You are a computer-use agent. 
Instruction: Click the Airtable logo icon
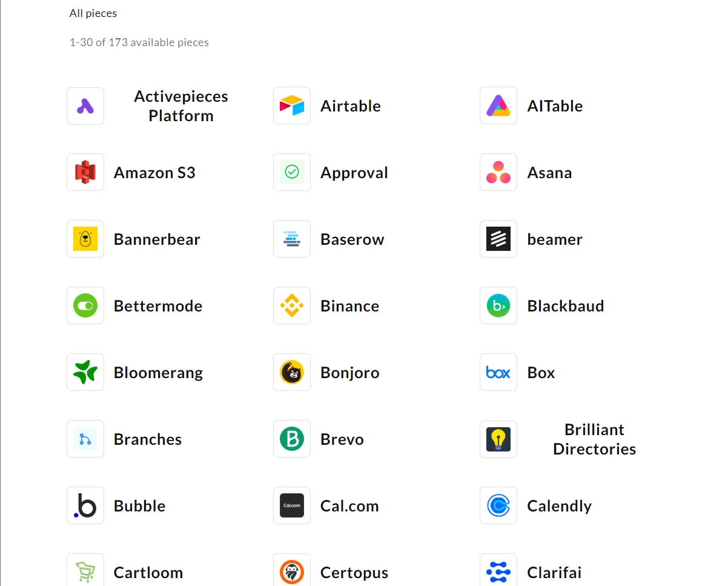click(292, 105)
